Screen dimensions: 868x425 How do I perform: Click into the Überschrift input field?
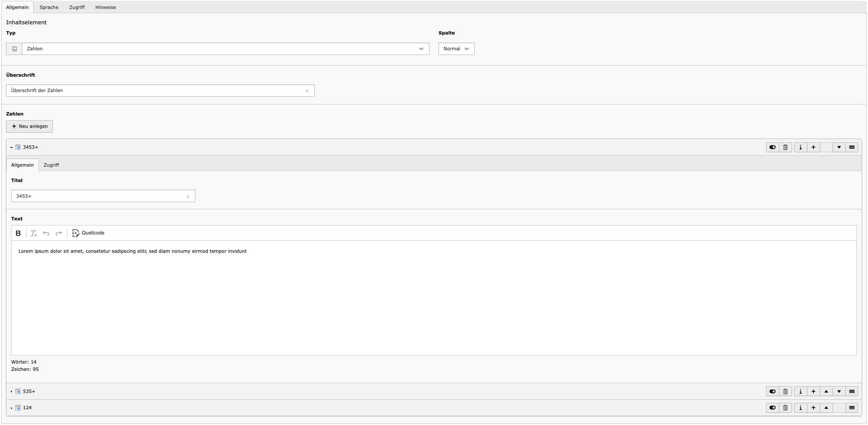tap(156, 91)
